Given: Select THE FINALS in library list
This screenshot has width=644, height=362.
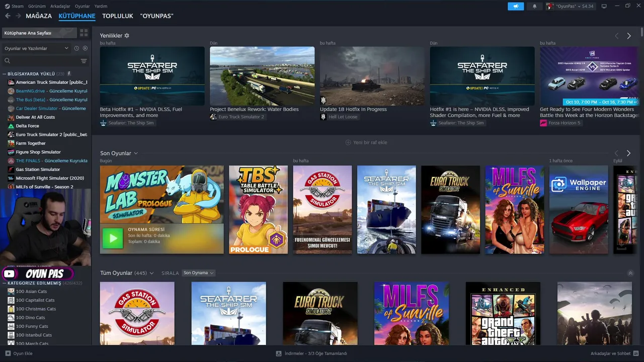Looking at the screenshot, I should pos(47,161).
